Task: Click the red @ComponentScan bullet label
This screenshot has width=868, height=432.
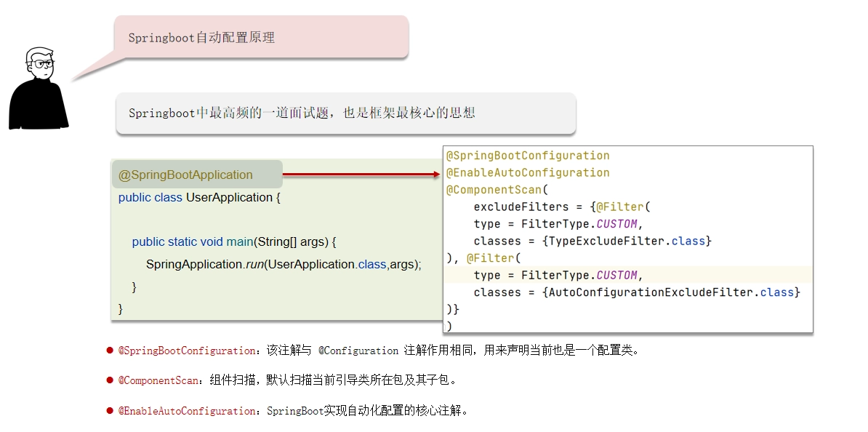Action: (158, 380)
